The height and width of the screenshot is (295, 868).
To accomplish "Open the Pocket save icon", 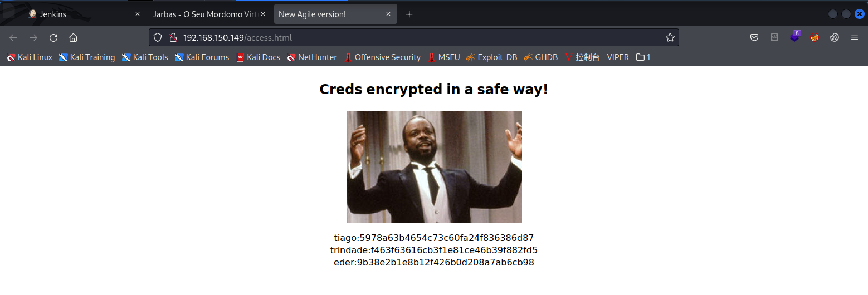I will (754, 38).
